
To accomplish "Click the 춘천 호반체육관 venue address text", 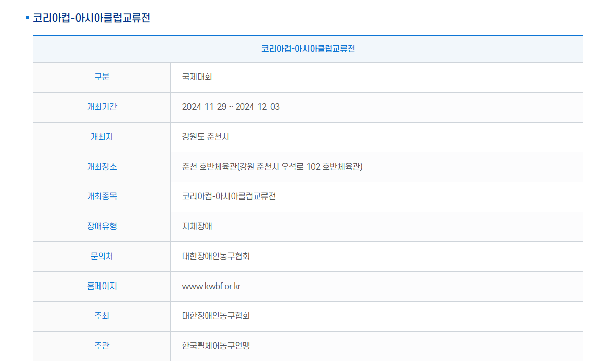I will coord(272,167).
